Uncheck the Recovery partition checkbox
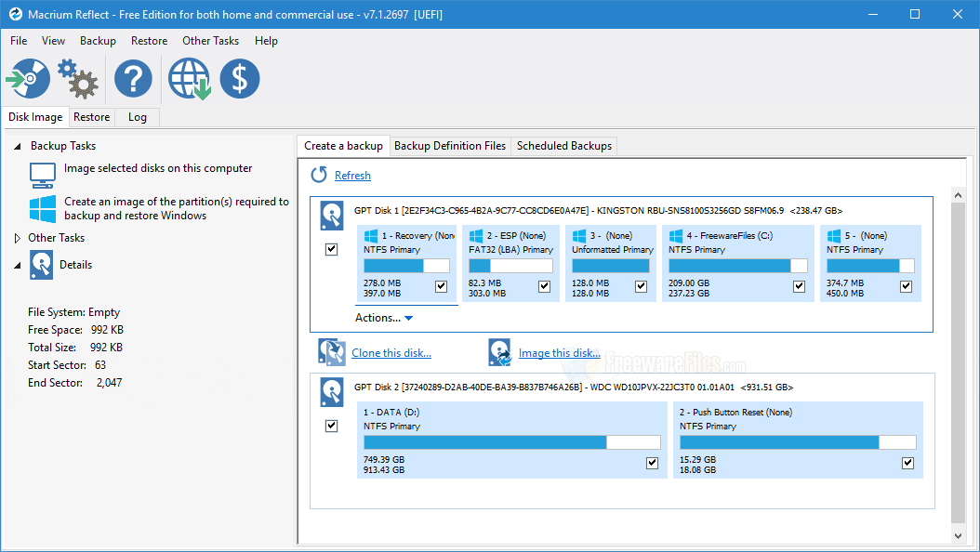Image resolution: width=980 pixels, height=552 pixels. click(x=442, y=286)
